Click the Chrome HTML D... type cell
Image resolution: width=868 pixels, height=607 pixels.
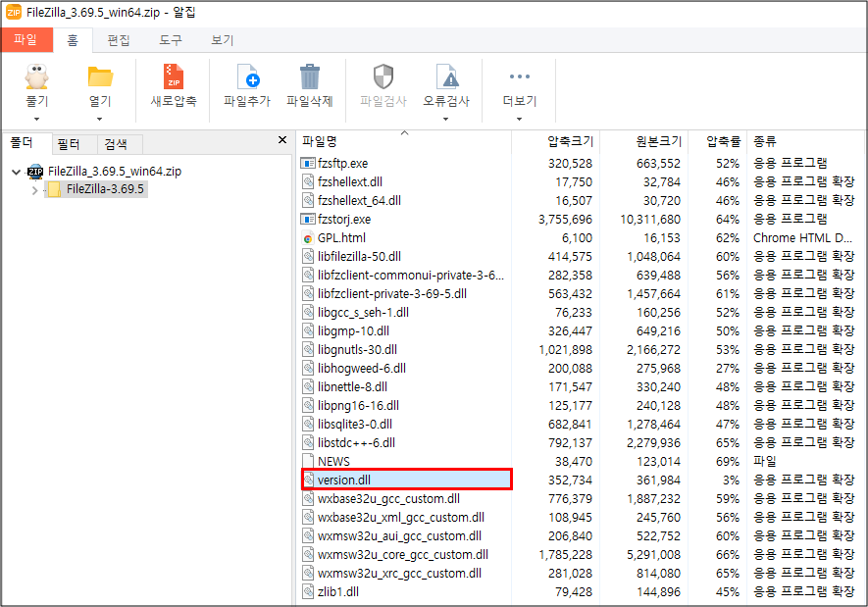tap(802, 238)
